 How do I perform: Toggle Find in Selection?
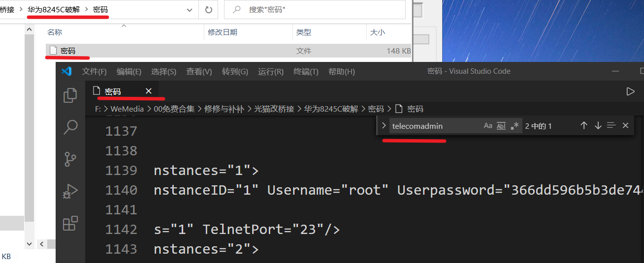coord(612,126)
